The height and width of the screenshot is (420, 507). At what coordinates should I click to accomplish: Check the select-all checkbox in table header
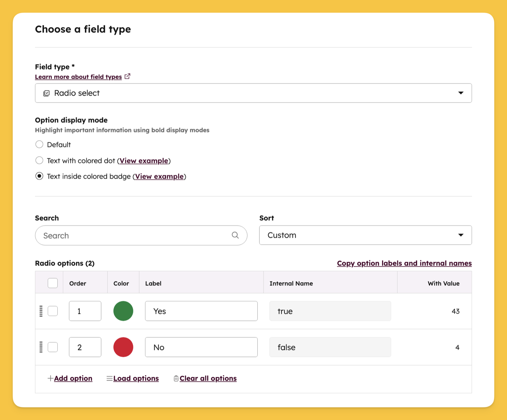point(53,283)
